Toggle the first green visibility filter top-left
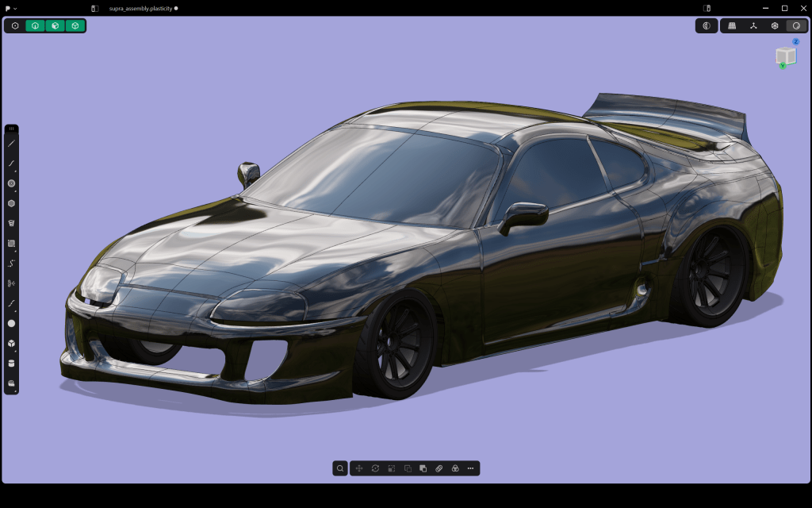The image size is (812, 508). [x=34, y=25]
